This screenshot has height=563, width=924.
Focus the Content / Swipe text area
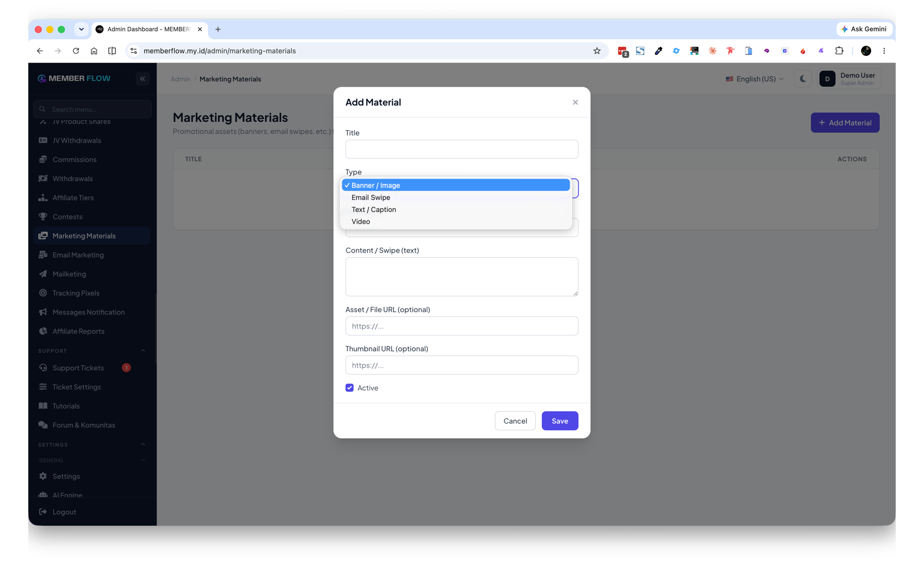pyautogui.click(x=461, y=277)
